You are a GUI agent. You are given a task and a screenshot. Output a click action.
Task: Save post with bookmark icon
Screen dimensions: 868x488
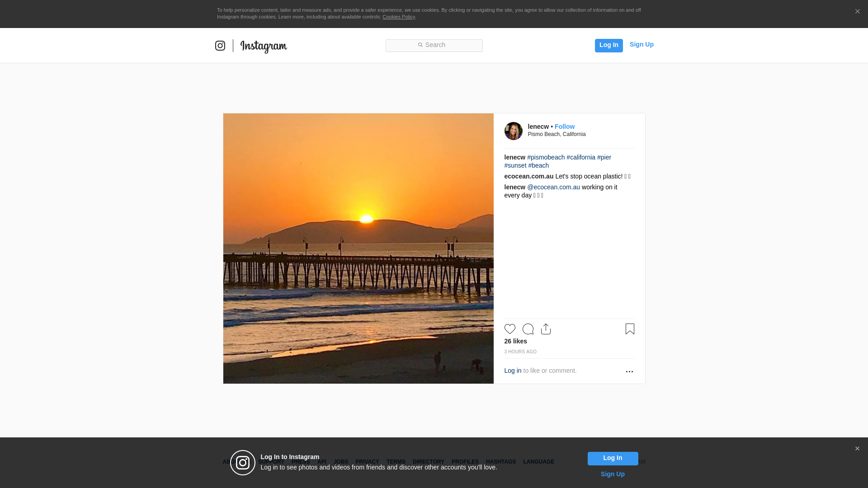click(x=630, y=329)
